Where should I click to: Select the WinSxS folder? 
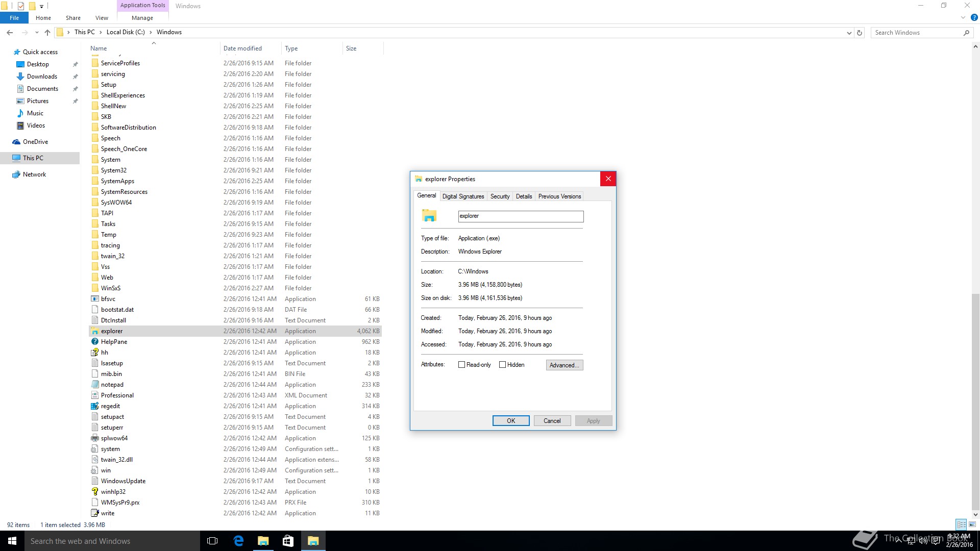111,288
